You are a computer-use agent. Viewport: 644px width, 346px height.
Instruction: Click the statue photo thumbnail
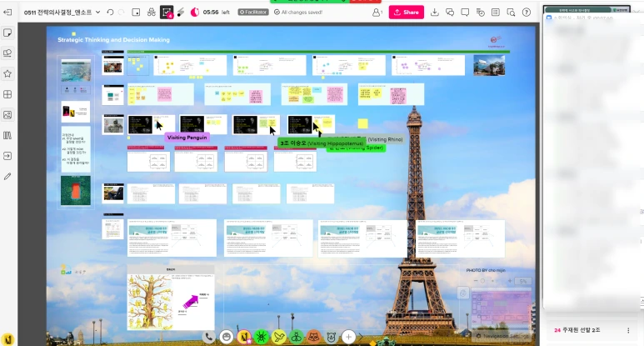click(x=113, y=125)
